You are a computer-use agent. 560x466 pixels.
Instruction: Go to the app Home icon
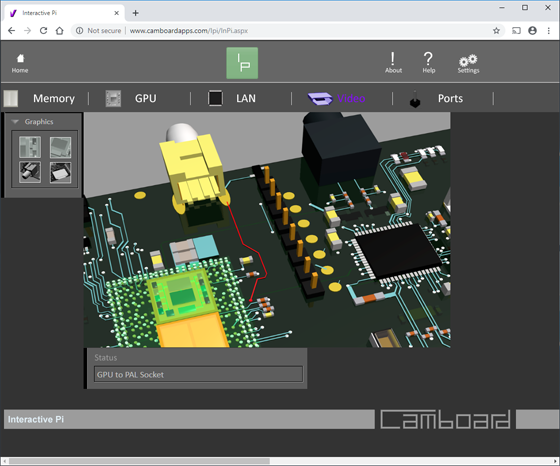click(20, 63)
